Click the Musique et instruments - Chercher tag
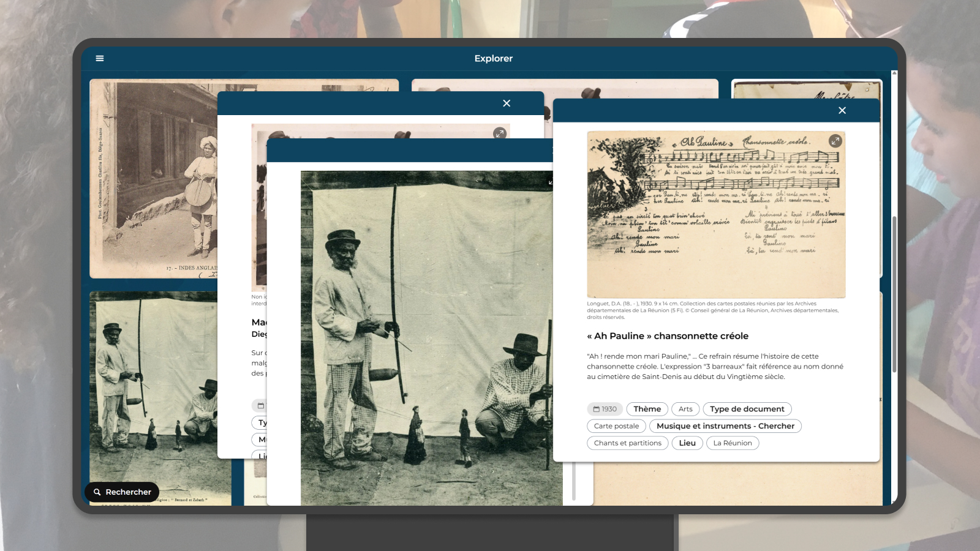Screen dimensions: 980x551 tap(725, 426)
